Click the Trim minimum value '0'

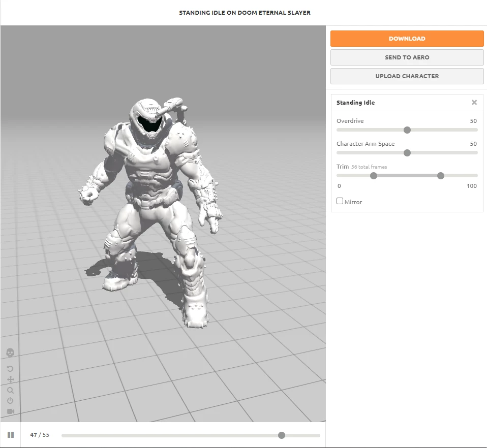(339, 186)
